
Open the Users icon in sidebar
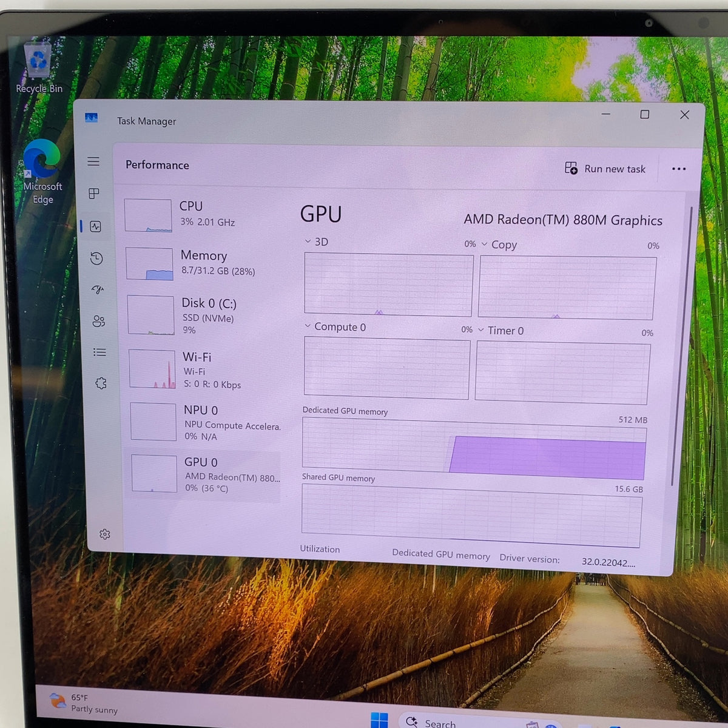(x=99, y=321)
